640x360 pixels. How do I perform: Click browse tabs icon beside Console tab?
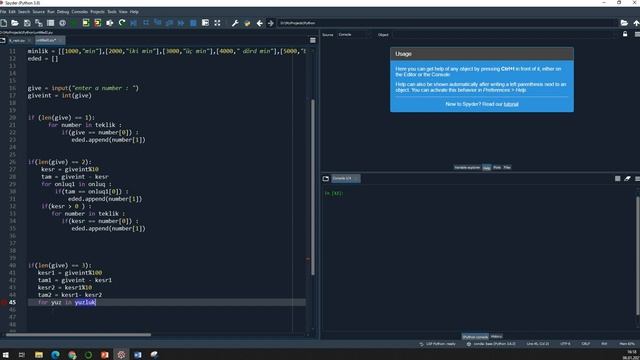click(x=326, y=178)
